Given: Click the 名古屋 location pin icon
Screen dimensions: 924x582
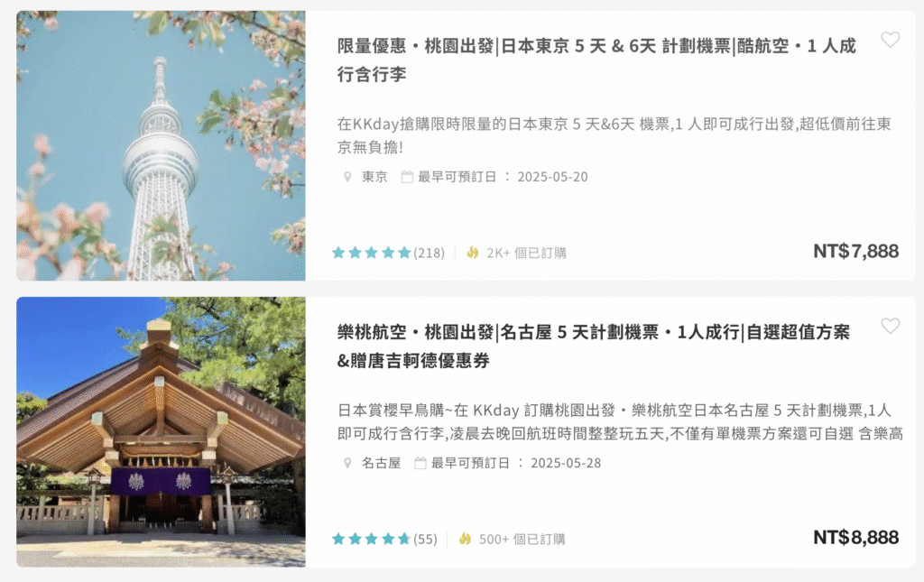Looking at the screenshot, I should coord(347,463).
